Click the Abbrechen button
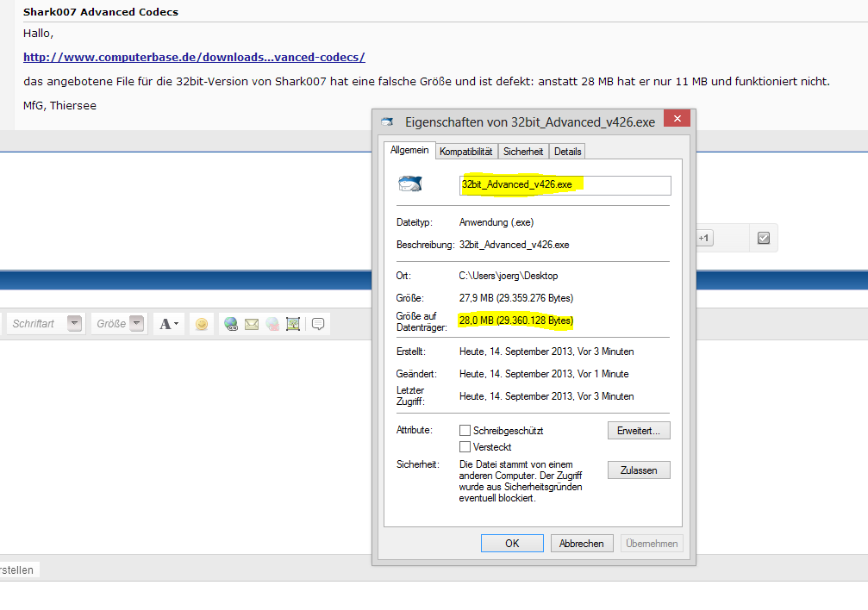The width and height of the screenshot is (868, 610). 581,543
